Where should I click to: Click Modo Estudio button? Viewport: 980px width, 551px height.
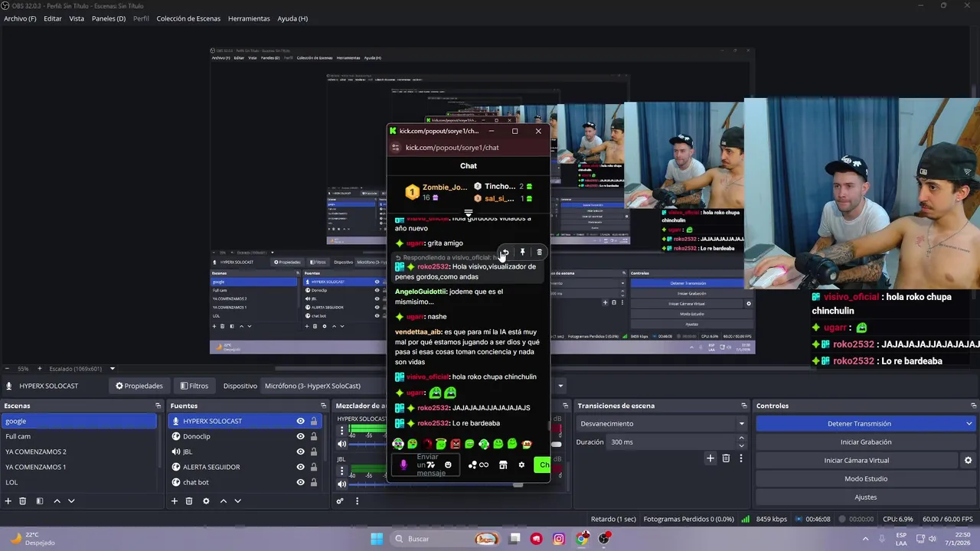[865, 478]
